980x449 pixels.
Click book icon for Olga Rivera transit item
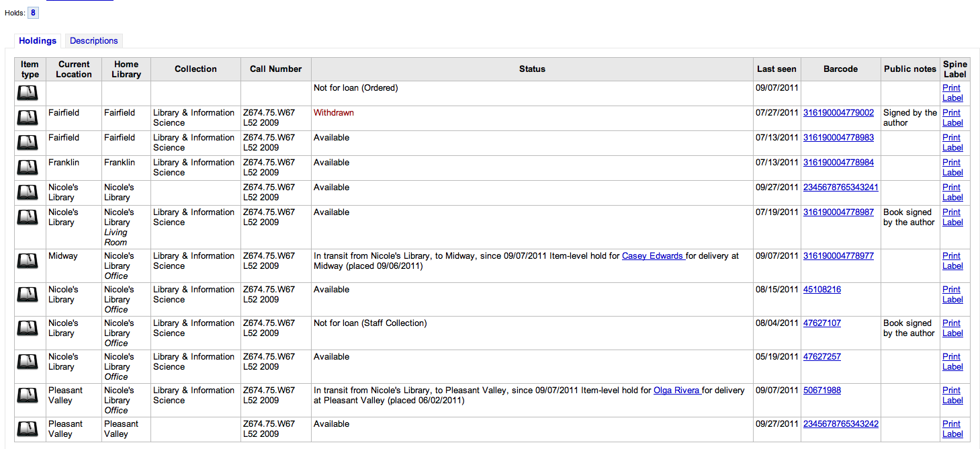tap(28, 396)
